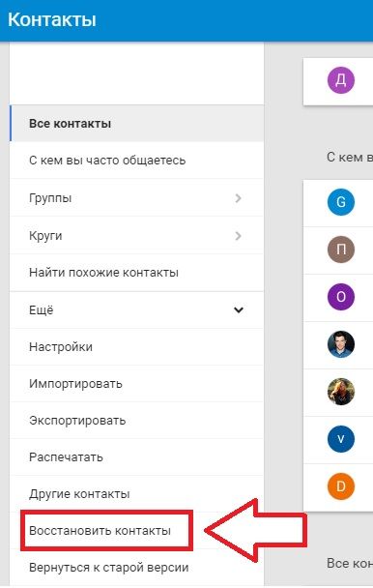Collapse the Ещё section chevron

[239, 310]
